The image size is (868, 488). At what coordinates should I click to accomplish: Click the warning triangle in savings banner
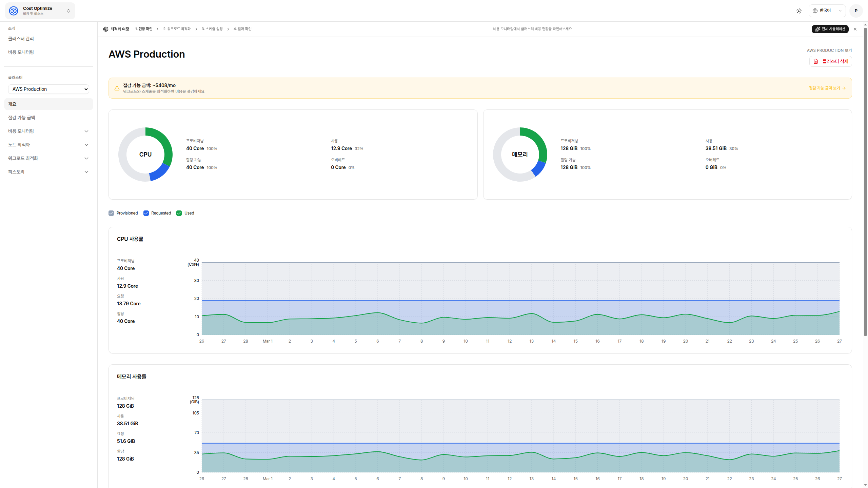click(x=117, y=88)
